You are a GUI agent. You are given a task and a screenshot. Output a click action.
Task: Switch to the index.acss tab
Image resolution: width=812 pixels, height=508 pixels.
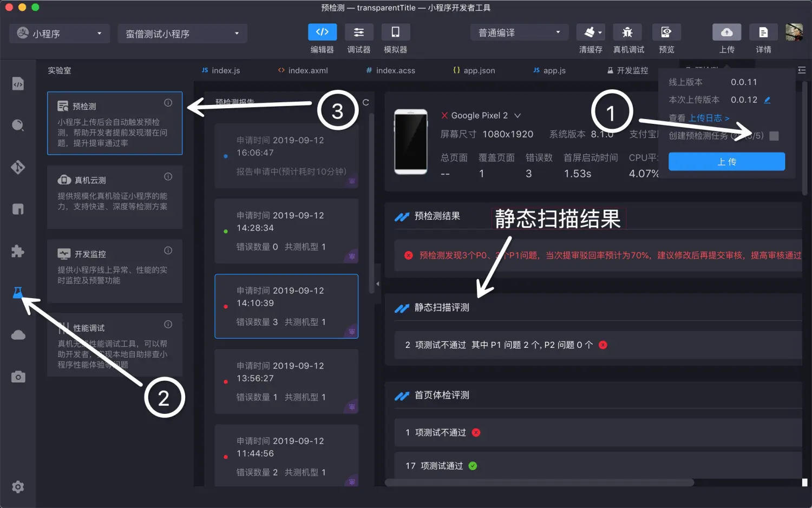click(390, 70)
